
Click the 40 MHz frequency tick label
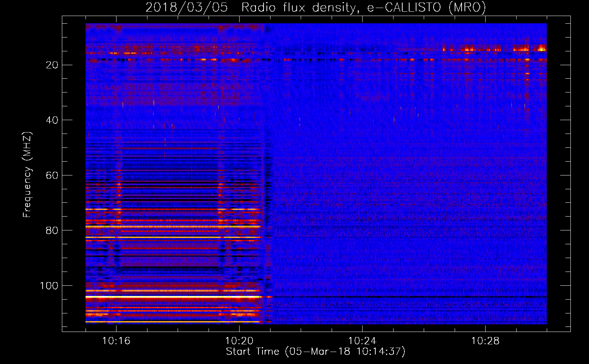click(x=52, y=120)
